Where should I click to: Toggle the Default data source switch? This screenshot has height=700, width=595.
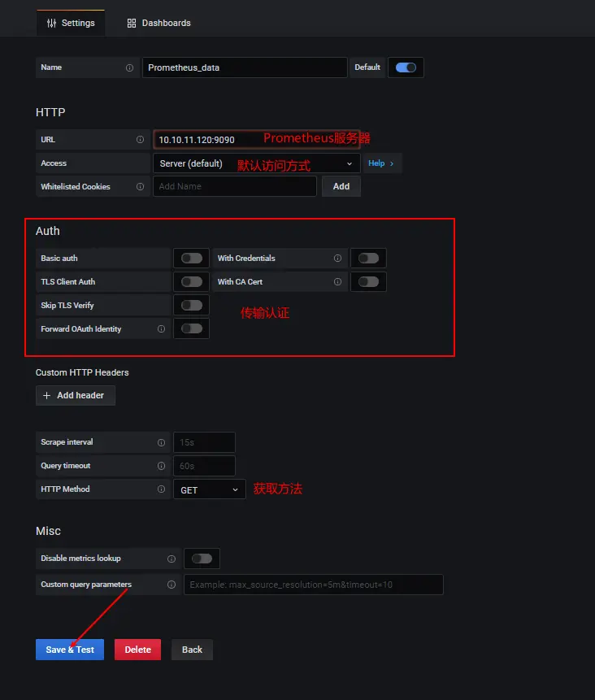pyautogui.click(x=406, y=67)
